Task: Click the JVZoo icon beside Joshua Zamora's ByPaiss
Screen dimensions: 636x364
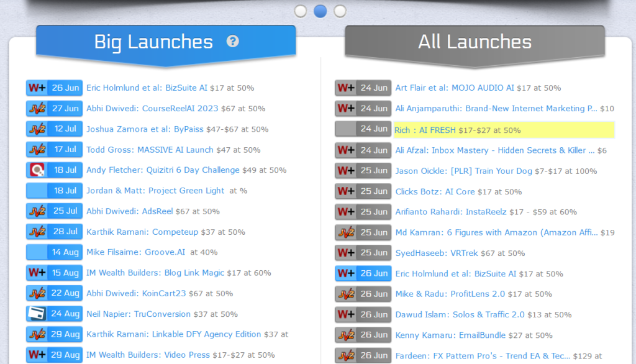Action: pos(37,129)
